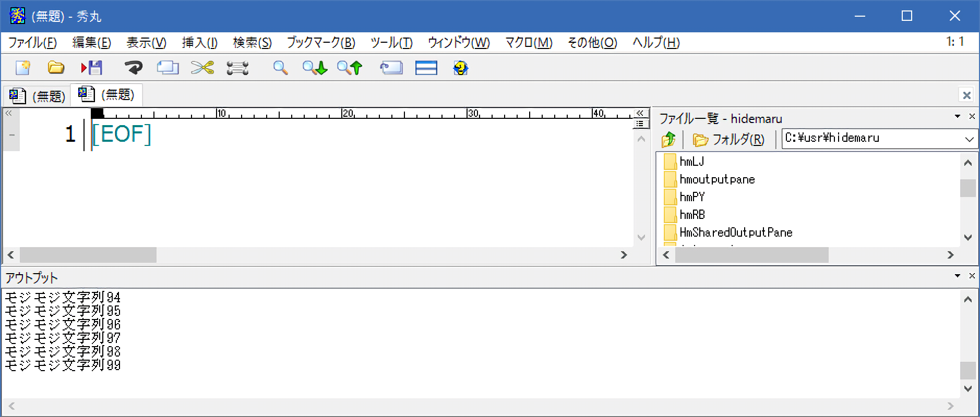
Task: Click the open file folder icon
Action: pos(56,68)
